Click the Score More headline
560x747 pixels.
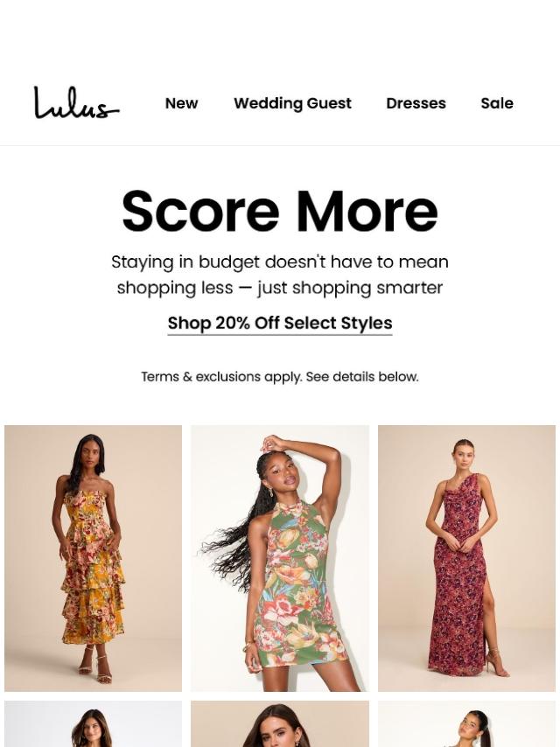[x=280, y=211]
